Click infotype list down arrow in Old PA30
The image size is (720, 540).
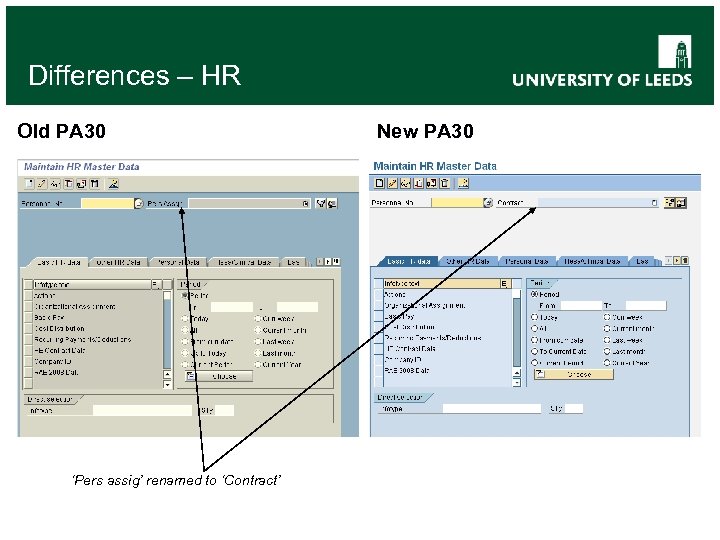[168, 384]
